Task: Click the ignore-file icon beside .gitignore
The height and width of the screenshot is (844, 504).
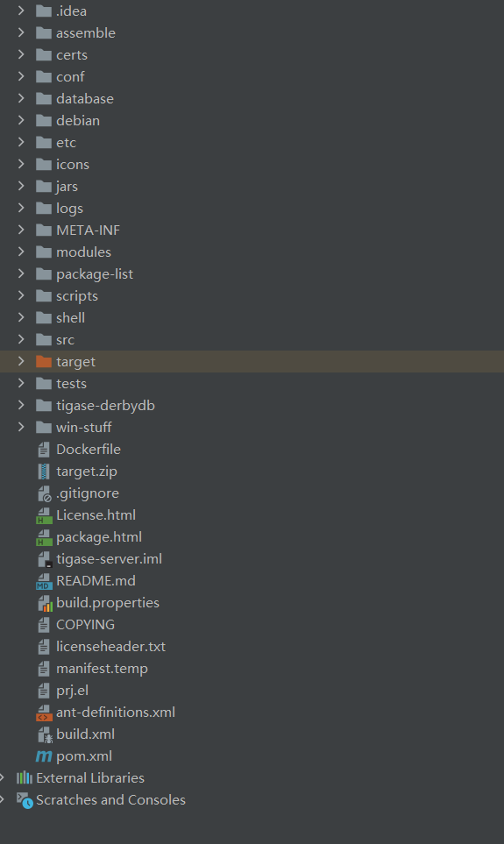Action: [44, 493]
